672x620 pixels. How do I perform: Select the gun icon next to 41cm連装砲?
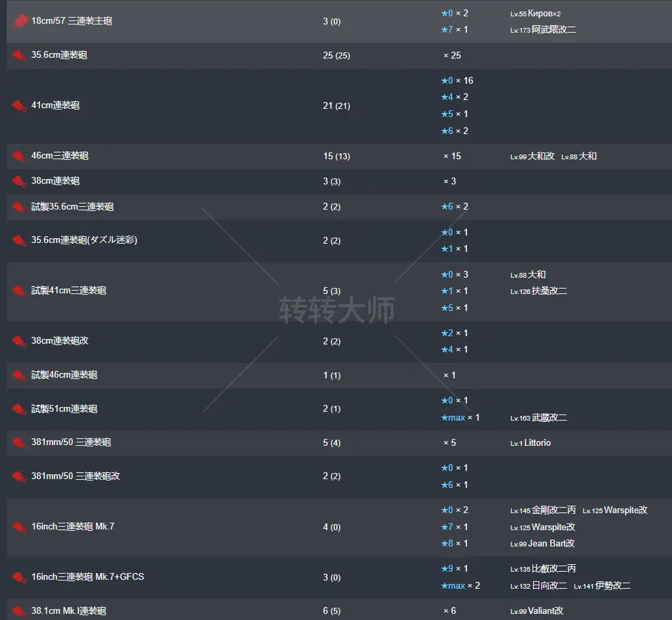[x=18, y=106]
